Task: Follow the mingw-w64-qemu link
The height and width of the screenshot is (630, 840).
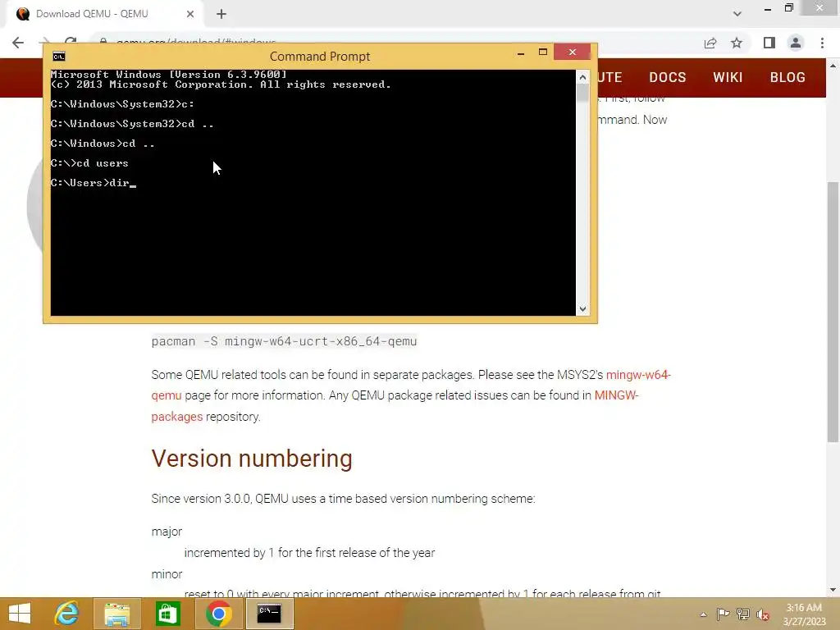Action: click(x=638, y=375)
